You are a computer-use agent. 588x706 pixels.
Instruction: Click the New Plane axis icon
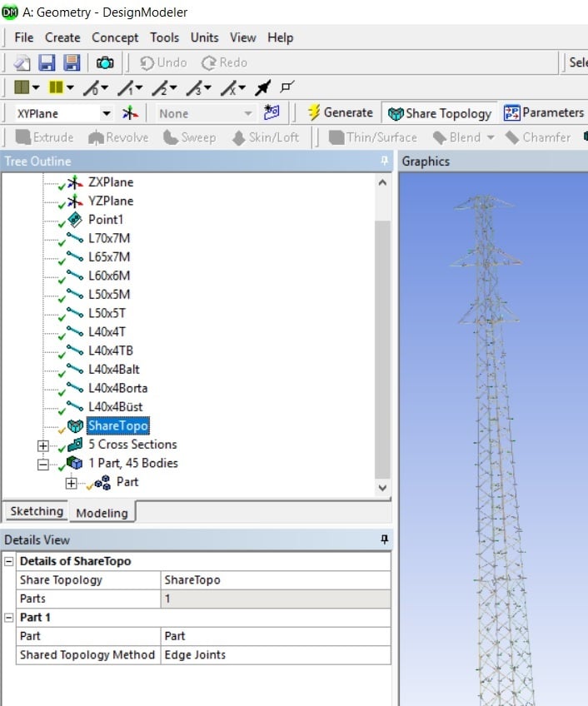point(130,113)
